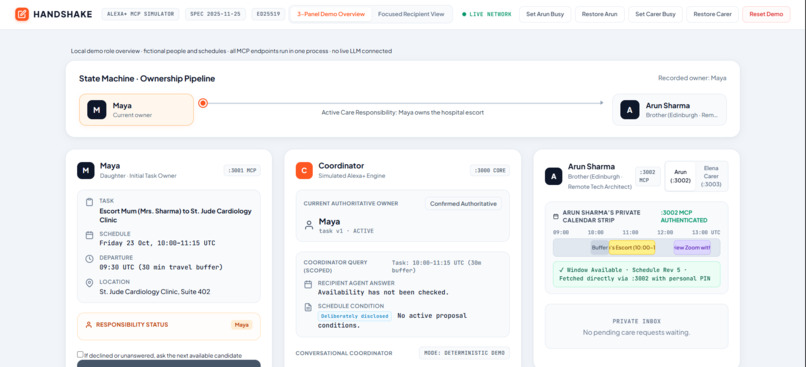This screenshot has height=367, width=806.
Task: Click the State Machine Ownership Pipeline heading
Action: [x=147, y=79]
